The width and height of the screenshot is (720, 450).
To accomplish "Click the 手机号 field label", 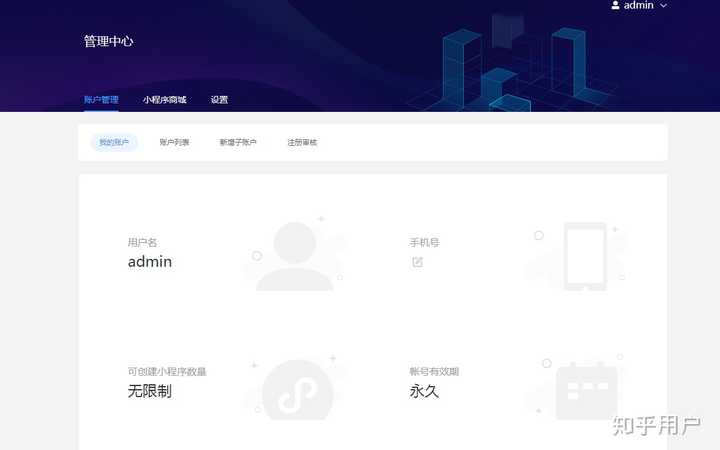I will point(424,242).
